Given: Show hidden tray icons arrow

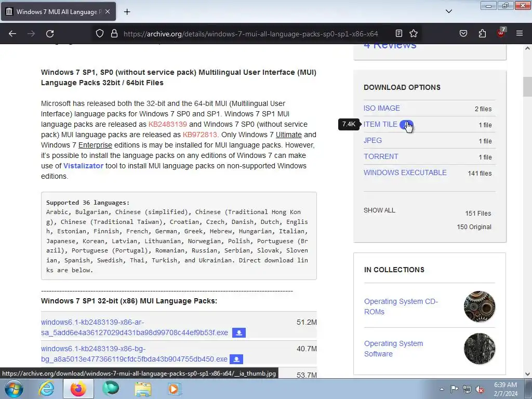Looking at the screenshot, I should coord(442,389).
